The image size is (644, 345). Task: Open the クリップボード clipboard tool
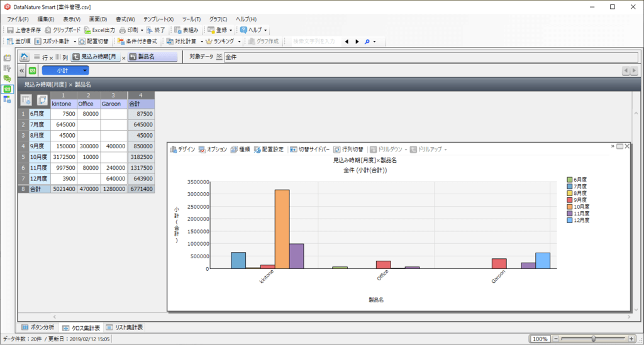click(48, 30)
